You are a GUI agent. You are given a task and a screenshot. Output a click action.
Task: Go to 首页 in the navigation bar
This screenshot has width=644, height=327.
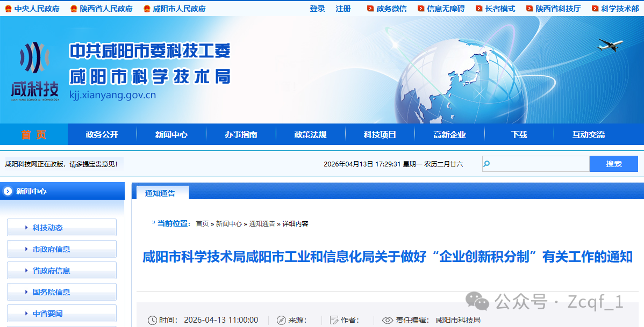(x=33, y=135)
